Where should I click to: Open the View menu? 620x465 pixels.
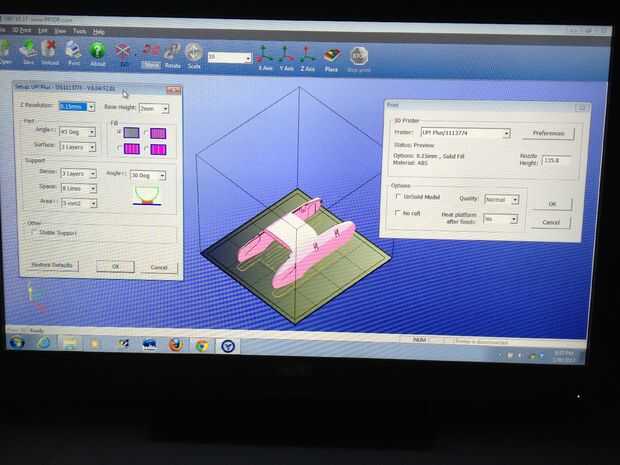[60, 30]
